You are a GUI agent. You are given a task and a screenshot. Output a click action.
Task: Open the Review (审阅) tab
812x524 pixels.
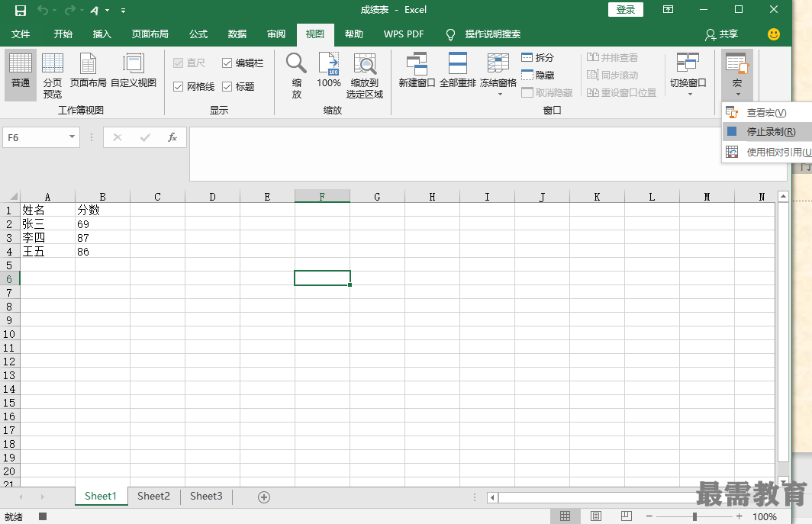pyautogui.click(x=276, y=34)
